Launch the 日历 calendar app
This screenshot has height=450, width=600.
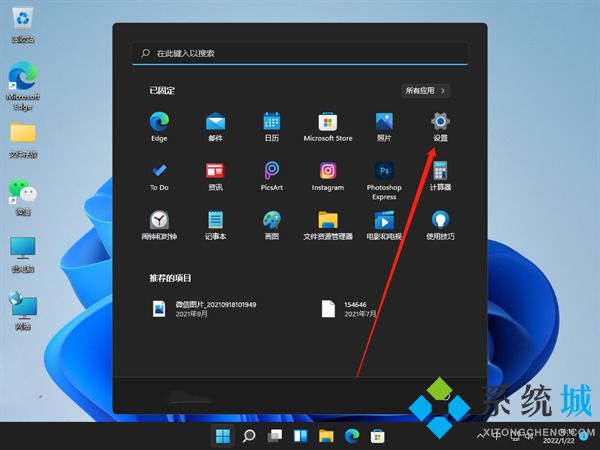(272, 127)
